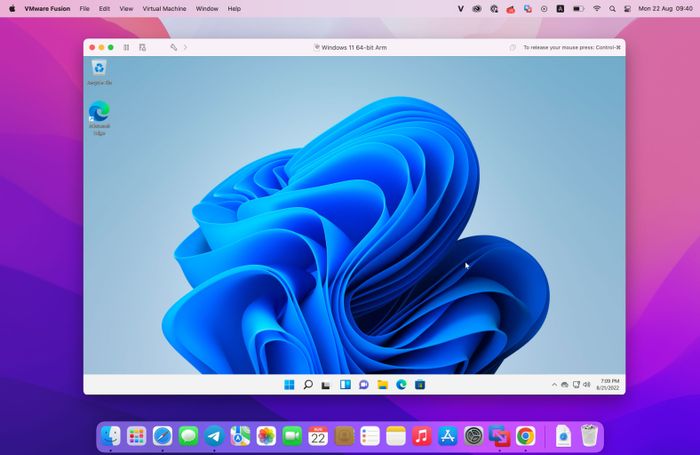Image resolution: width=700 pixels, height=455 pixels.
Task: Click the battery status icon
Action: (578, 8)
